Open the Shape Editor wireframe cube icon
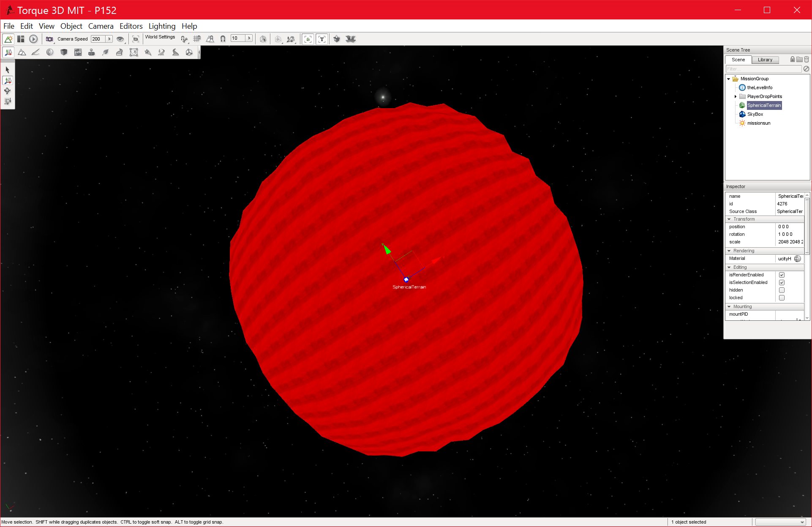 189,52
